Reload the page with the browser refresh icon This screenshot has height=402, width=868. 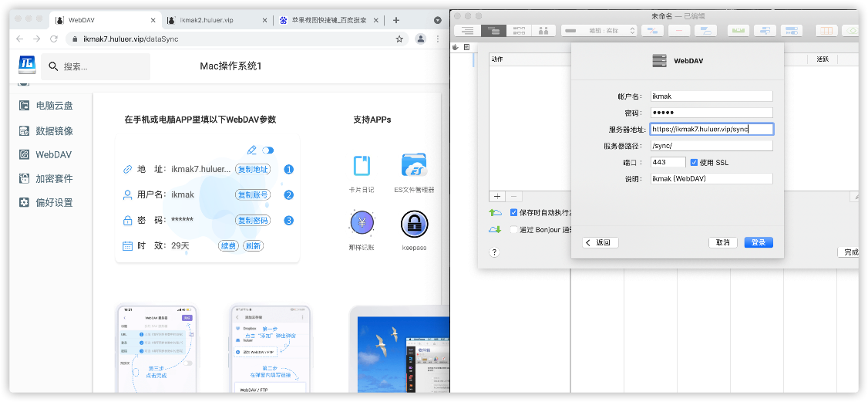click(x=54, y=39)
